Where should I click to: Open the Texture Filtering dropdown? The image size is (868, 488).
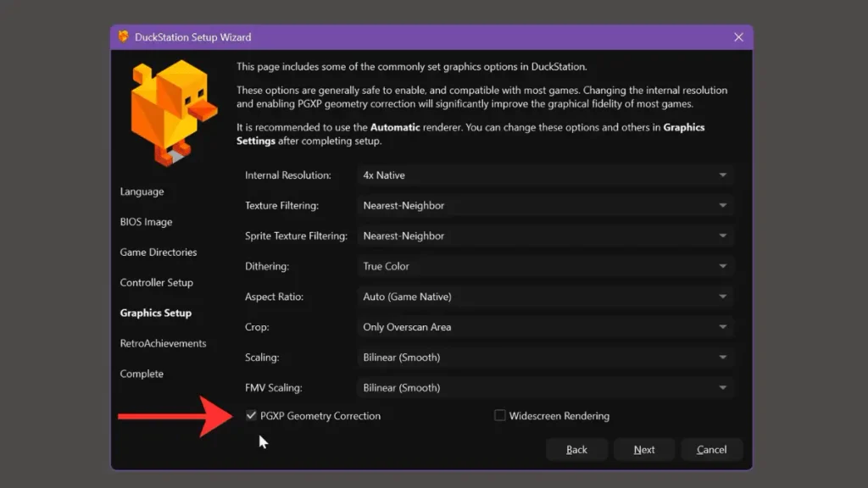pos(545,205)
